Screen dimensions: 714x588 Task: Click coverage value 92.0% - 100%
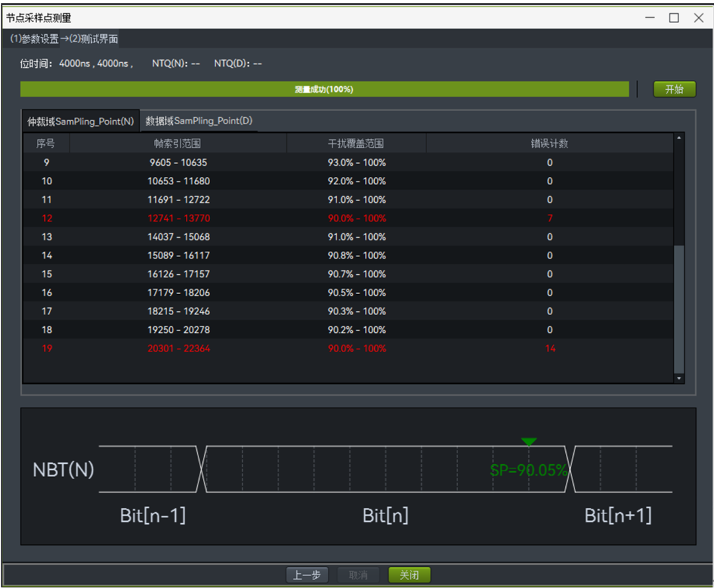pos(356,181)
